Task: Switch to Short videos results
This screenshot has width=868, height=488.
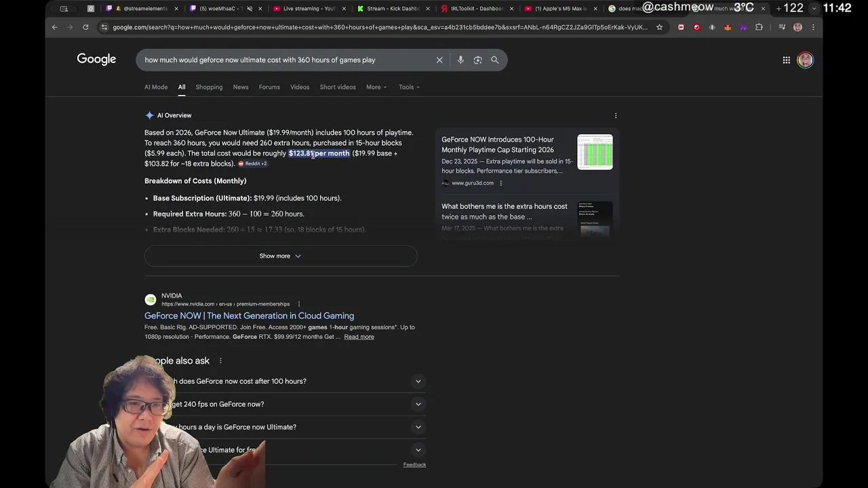Action: pos(338,87)
